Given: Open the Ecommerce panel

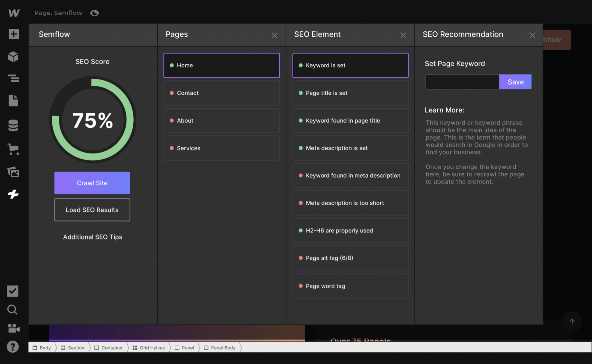Looking at the screenshot, I should coord(13,149).
